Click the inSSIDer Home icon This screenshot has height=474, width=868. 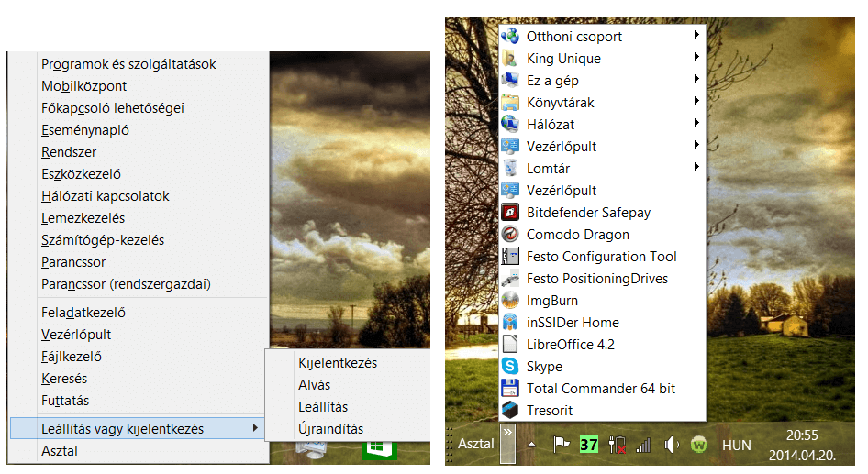[x=510, y=323]
